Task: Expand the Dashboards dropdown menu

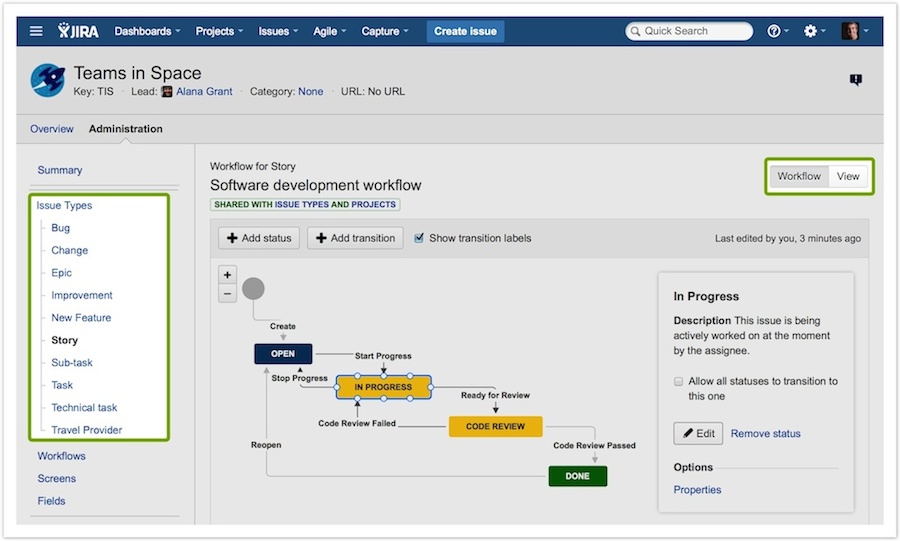Action: click(147, 31)
